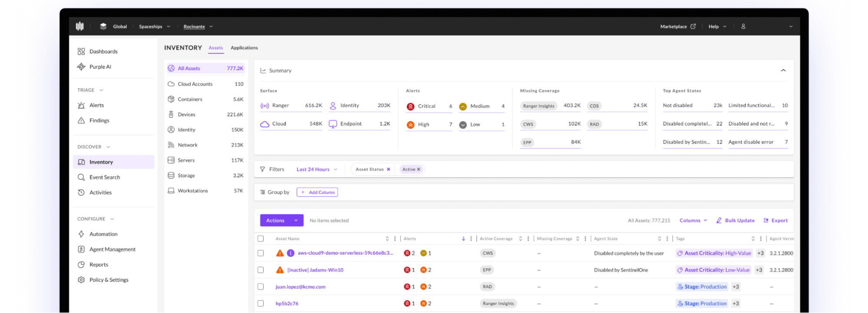
Task: Click the user profile icon
Action: pos(743,26)
